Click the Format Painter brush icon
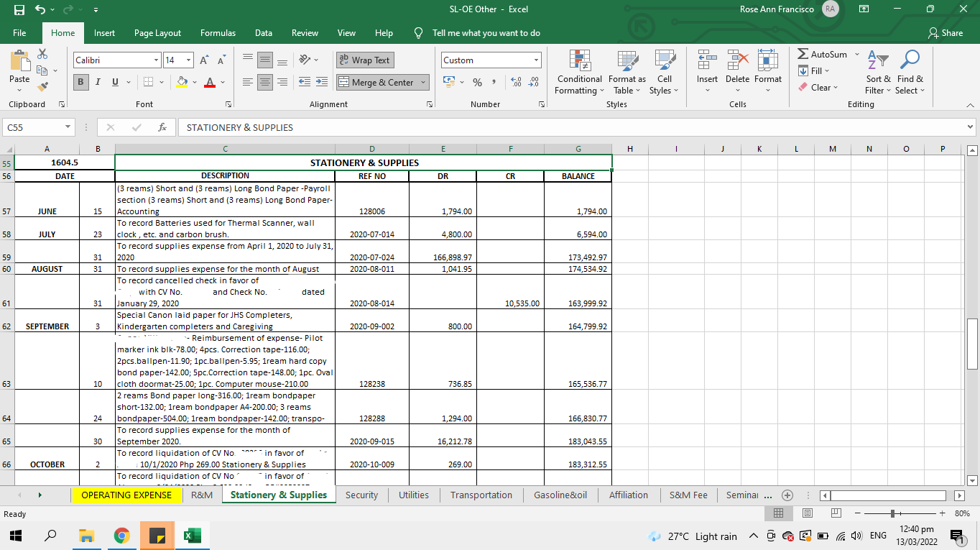 pos(42,87)
